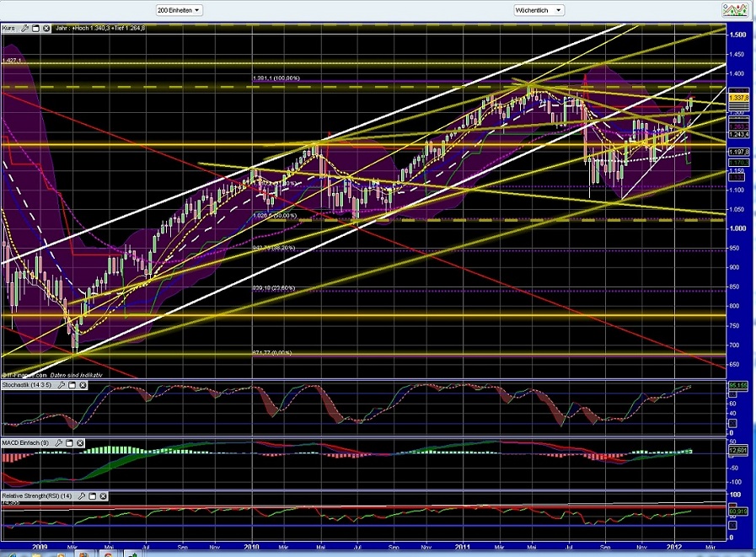
Task: Click the Jahr Hoch/Tief info text
Action: (x=100, y=29)
